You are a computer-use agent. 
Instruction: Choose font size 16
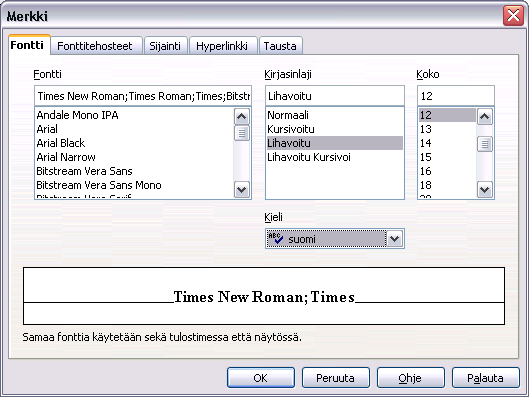tap(447, 171)
